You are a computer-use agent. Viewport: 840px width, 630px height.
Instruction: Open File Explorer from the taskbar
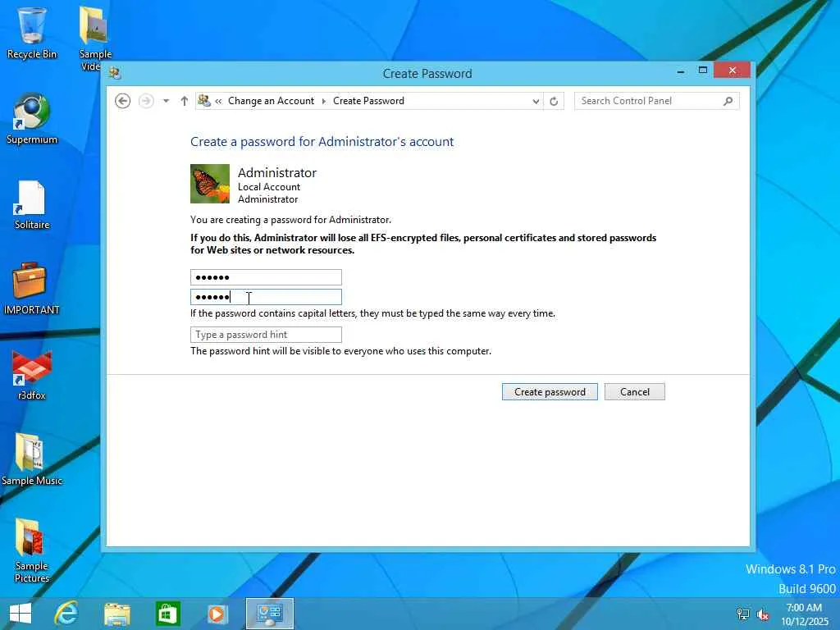tap(117, 614)
